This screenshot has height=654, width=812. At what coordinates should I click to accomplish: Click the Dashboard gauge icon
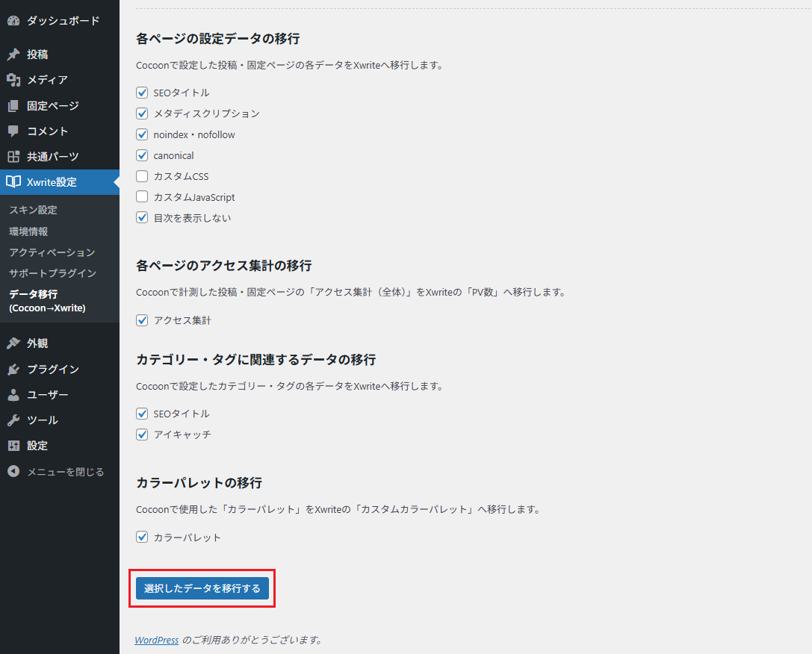(x=13, y=21)
